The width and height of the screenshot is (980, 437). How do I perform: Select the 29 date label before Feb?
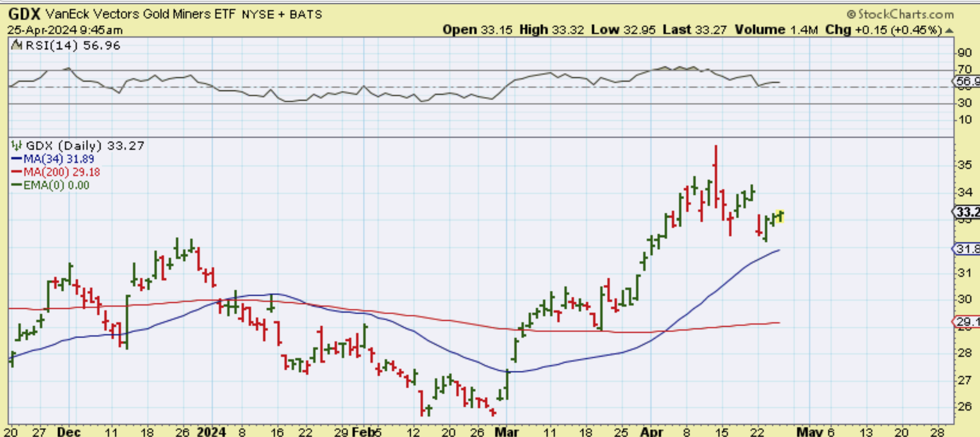[x=341, y=432]
